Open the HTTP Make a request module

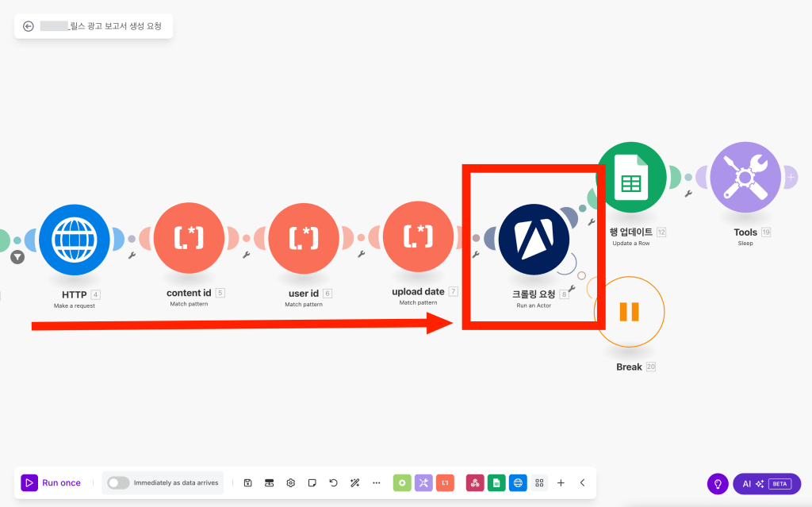[74, 239]
